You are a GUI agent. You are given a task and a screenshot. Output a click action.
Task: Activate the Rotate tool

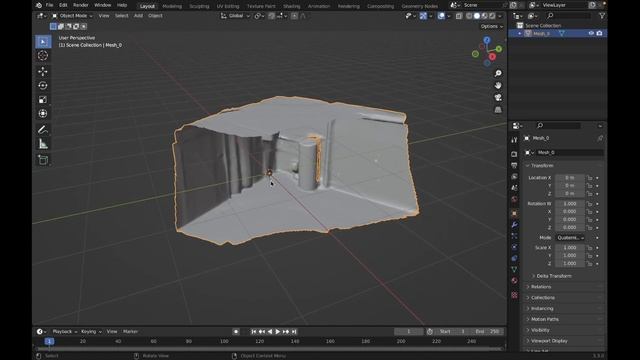coord(43,85)
